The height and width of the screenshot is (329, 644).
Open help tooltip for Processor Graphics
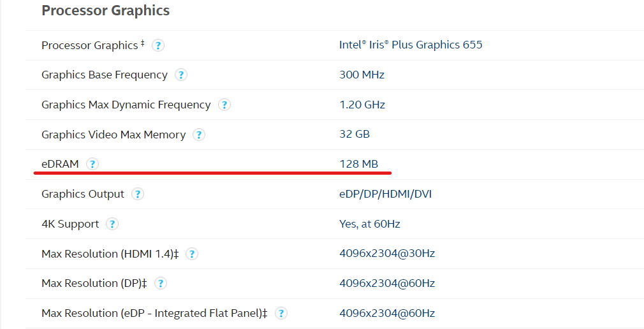(158, 45)
